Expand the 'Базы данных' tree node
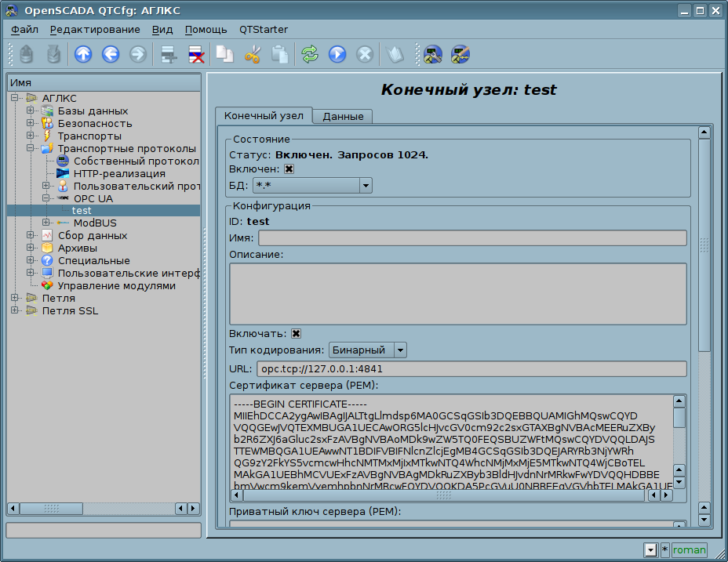 [31, 111]
